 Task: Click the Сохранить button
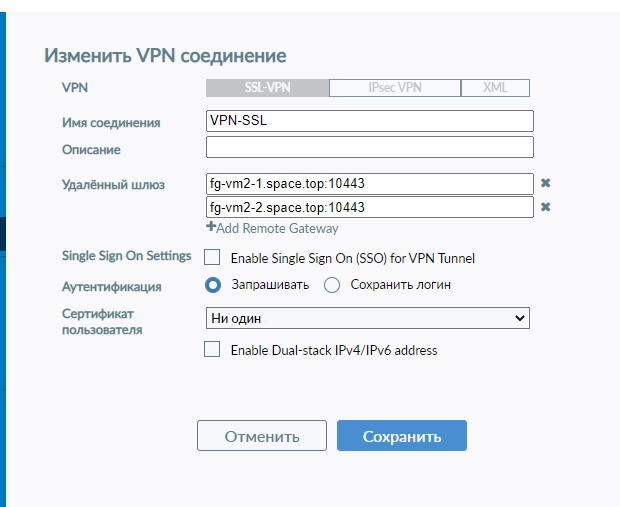pyautogui.click(x=402, y=436)
